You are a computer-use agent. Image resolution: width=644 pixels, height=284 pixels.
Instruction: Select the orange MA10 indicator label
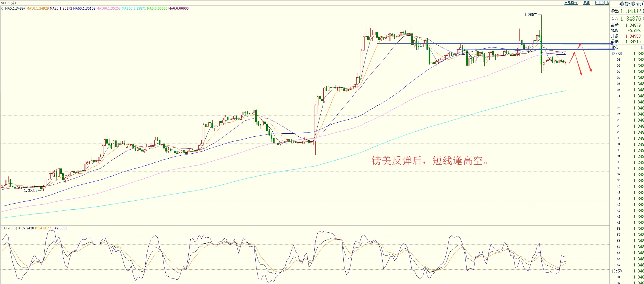click(x=38, y=9)
